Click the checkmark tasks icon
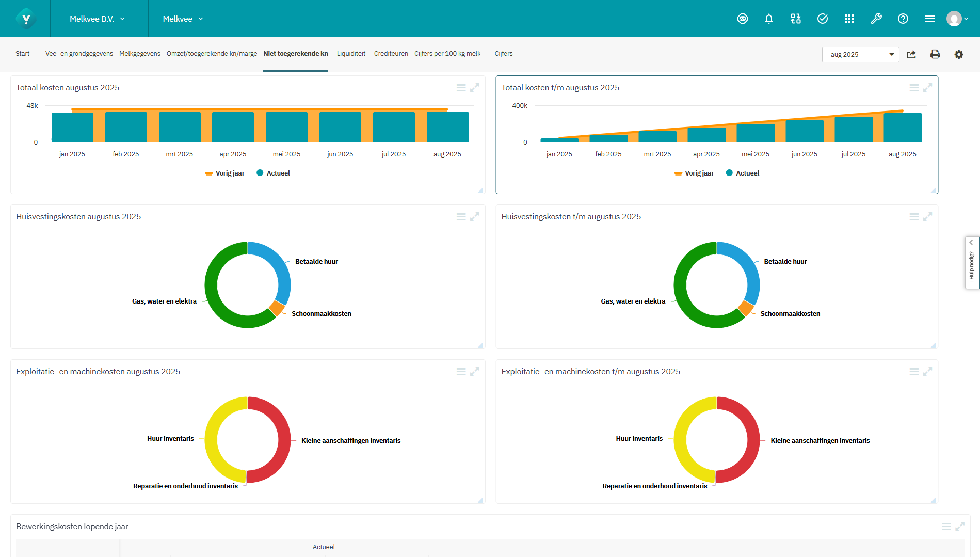 [822, 19]
